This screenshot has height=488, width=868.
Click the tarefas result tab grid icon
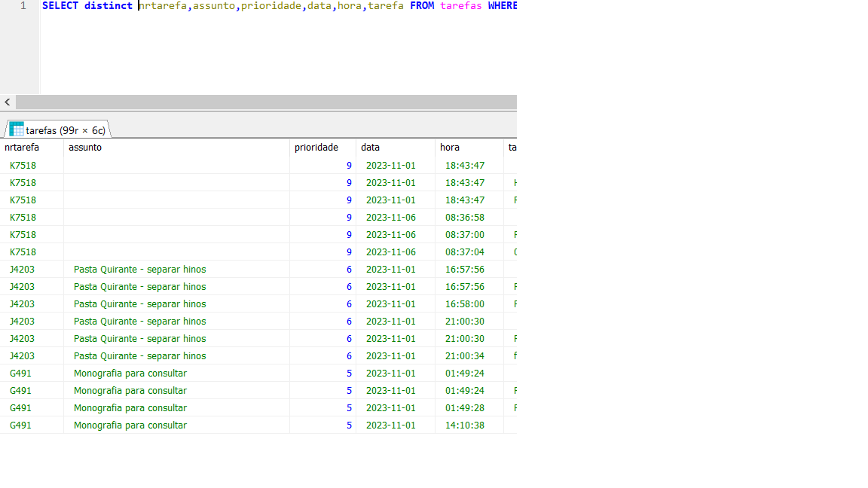click(x=17, y=130)
